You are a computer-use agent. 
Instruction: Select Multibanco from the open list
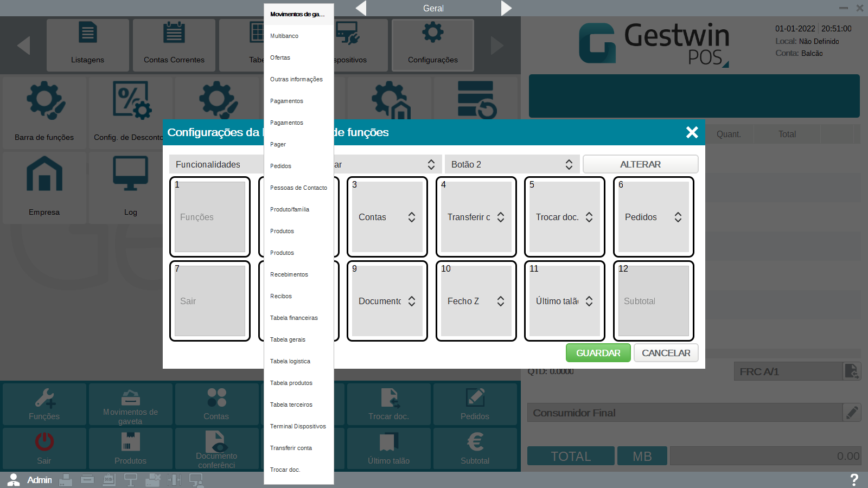[x=299, y=36]
